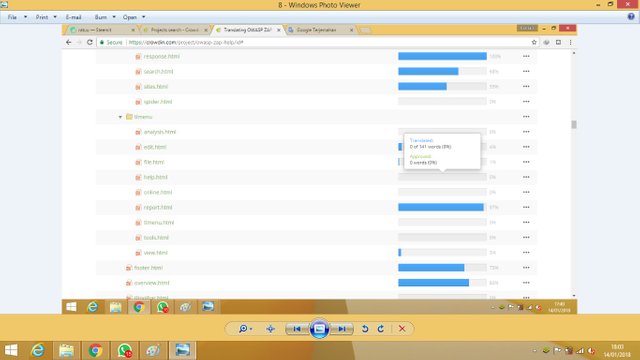The image size is (640, 360).
Task: Click the help.html file icon
Action: click(138, 177)
